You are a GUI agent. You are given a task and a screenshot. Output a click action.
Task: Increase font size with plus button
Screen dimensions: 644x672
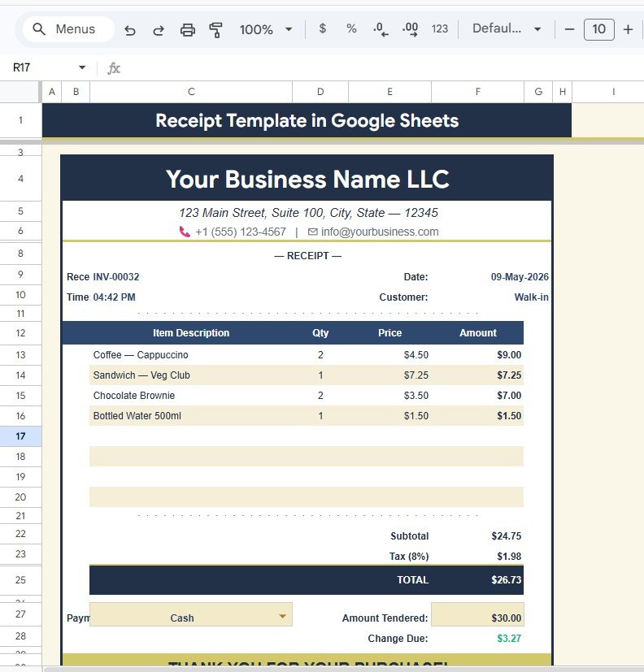(628, 29)
